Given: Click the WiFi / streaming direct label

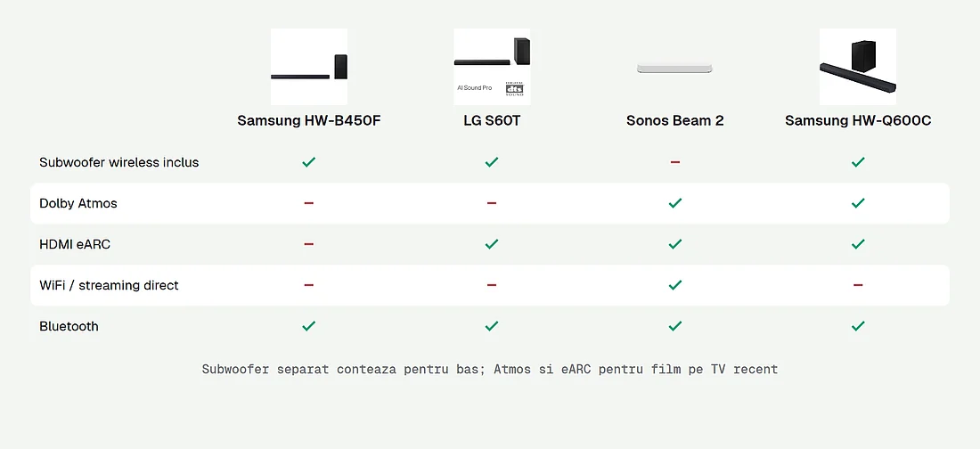Looking at the screenshot, I should (109, 285).
